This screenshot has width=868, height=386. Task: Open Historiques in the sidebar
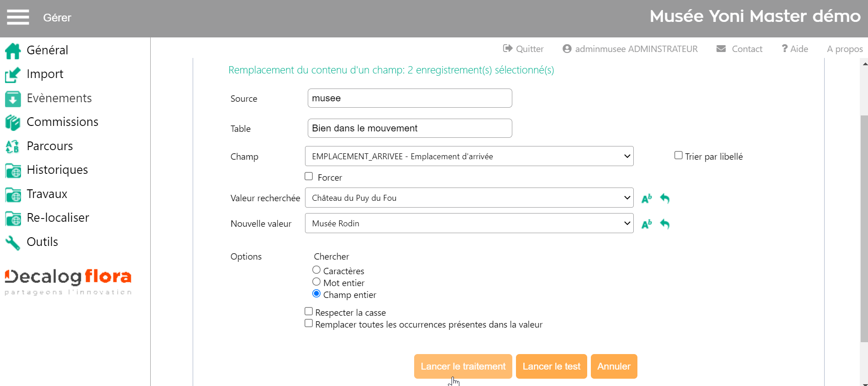tap(58, 170)
